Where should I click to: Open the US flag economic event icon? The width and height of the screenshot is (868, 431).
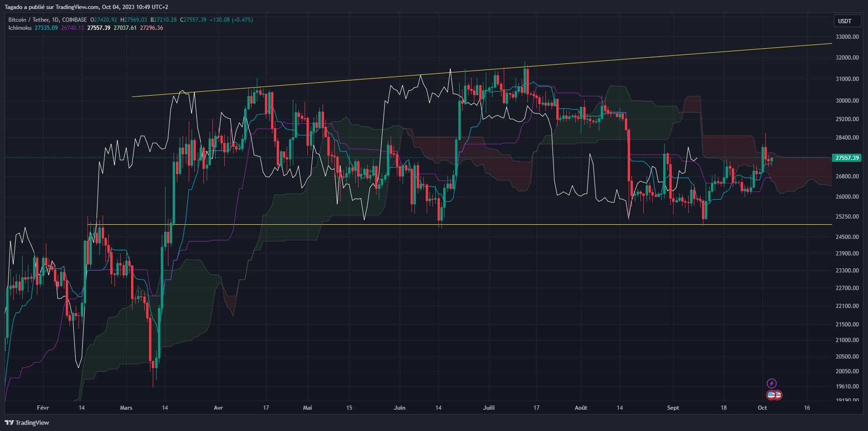771,395
